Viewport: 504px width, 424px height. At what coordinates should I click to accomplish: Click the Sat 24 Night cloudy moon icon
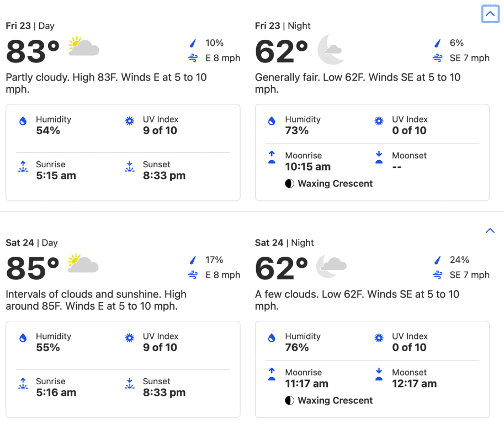331,266
